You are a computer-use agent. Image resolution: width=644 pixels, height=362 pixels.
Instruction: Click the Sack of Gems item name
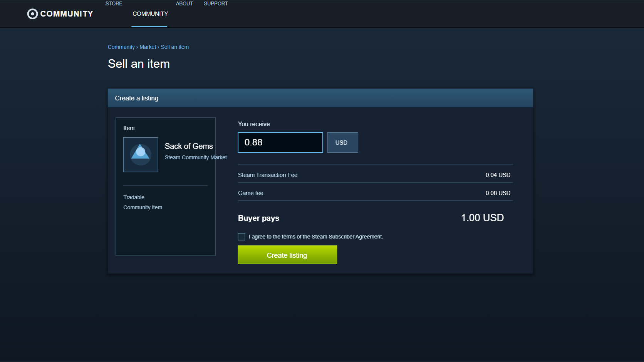pyautogui.click(x=189, y=146)
